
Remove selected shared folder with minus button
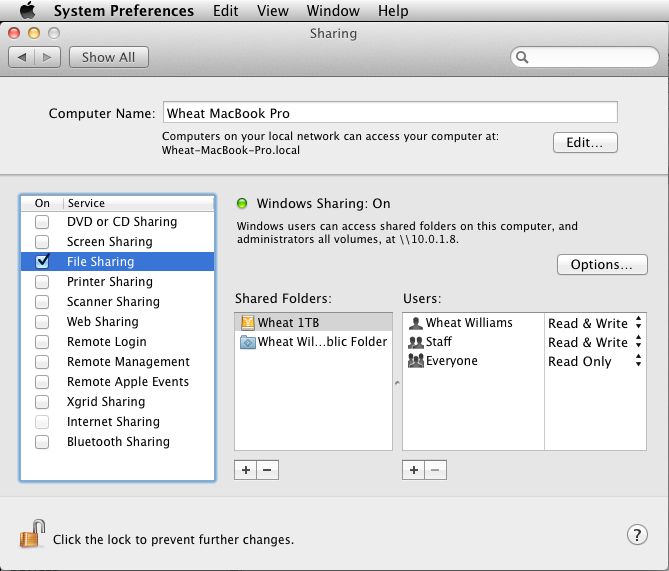point(268,470)
